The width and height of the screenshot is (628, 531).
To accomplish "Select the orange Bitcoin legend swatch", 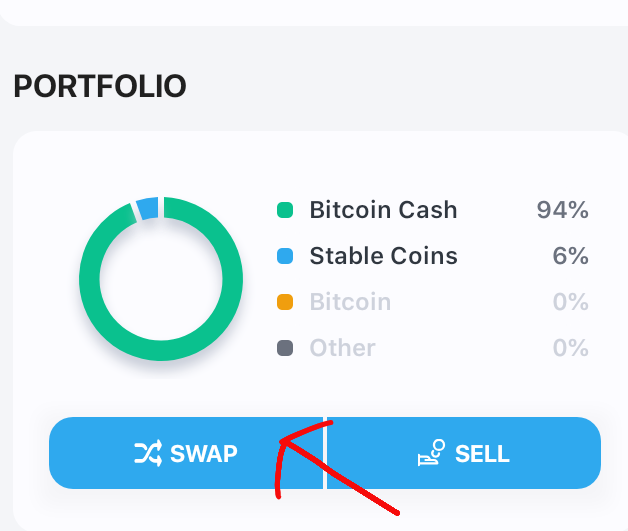I will (285, 302).
